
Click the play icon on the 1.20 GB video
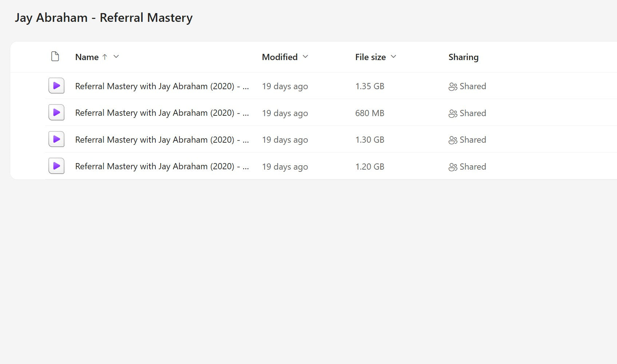tap(56, 166)
